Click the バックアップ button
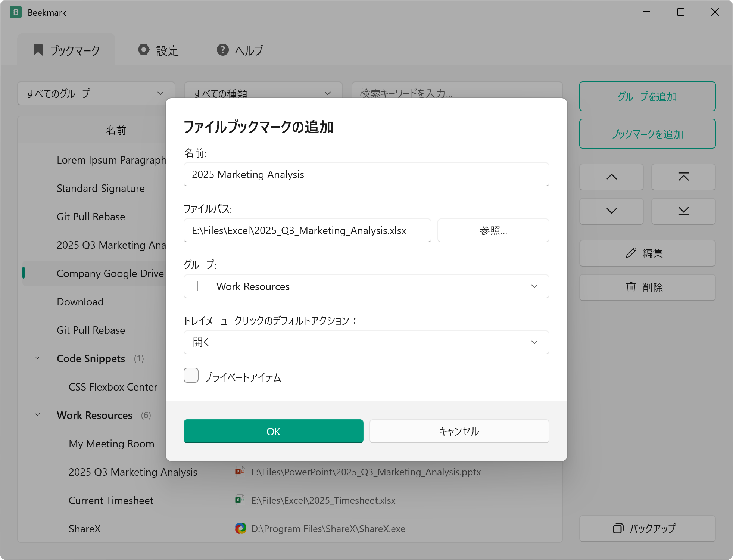Image resolution: width=733 pixels, height=560 pixels. tap(647, 529)
